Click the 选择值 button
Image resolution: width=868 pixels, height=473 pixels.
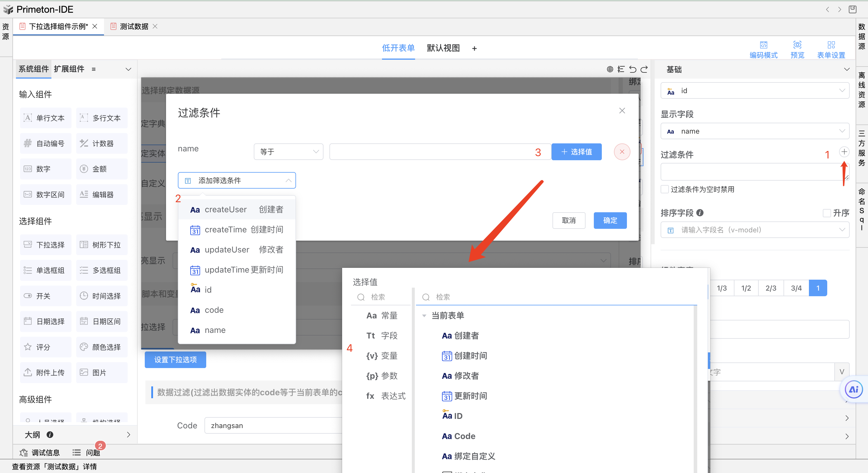(576, 152)
